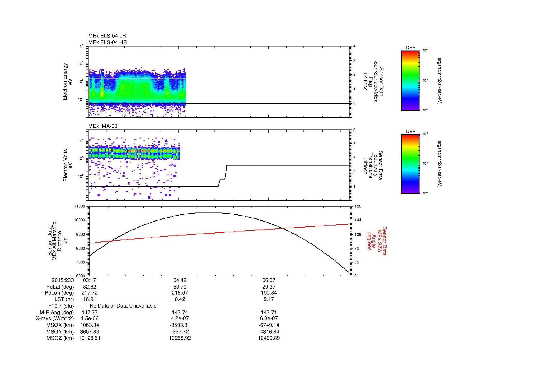Click the lower DEF color bar for ion flux
555x392 pixels.
click(x=410, y=164)
